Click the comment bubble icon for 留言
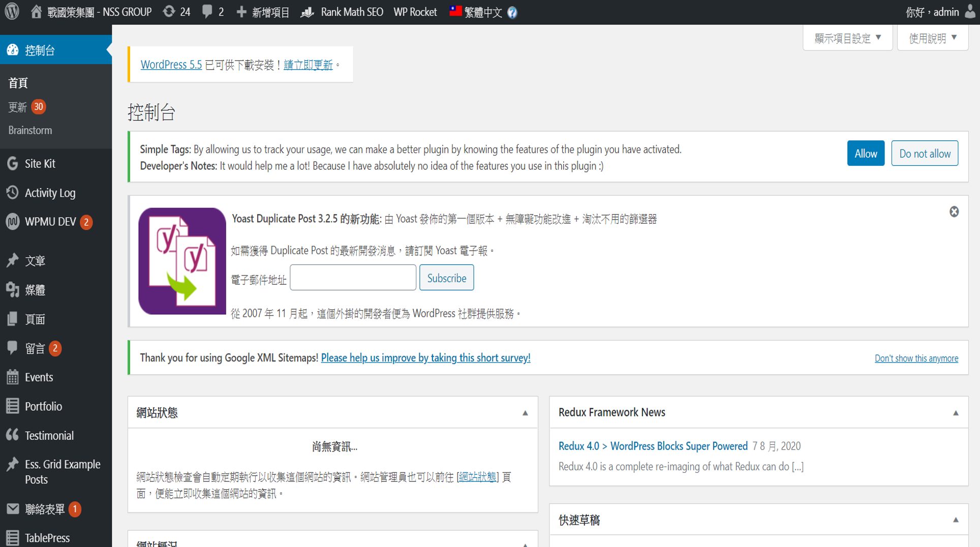Image resolution: width=980 pixels, height=547 pixels. click(13, 348)
